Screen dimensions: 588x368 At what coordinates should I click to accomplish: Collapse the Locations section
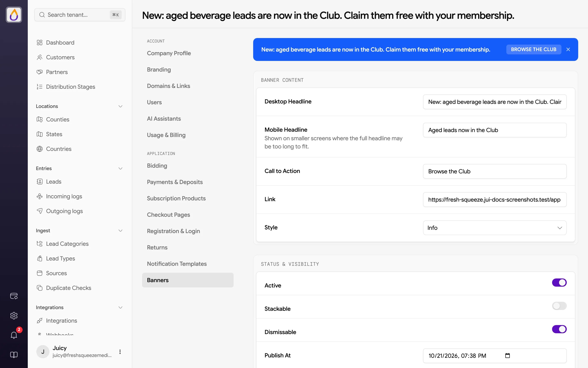tap(120, 106)
